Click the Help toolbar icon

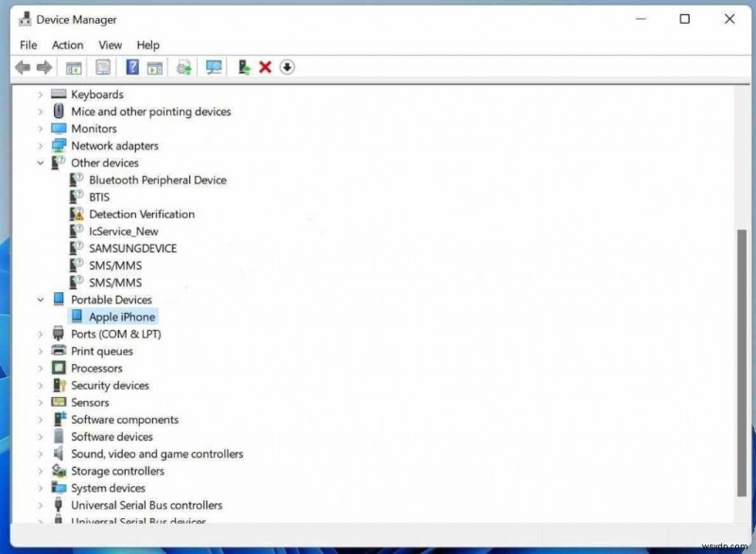click(131, 66)
